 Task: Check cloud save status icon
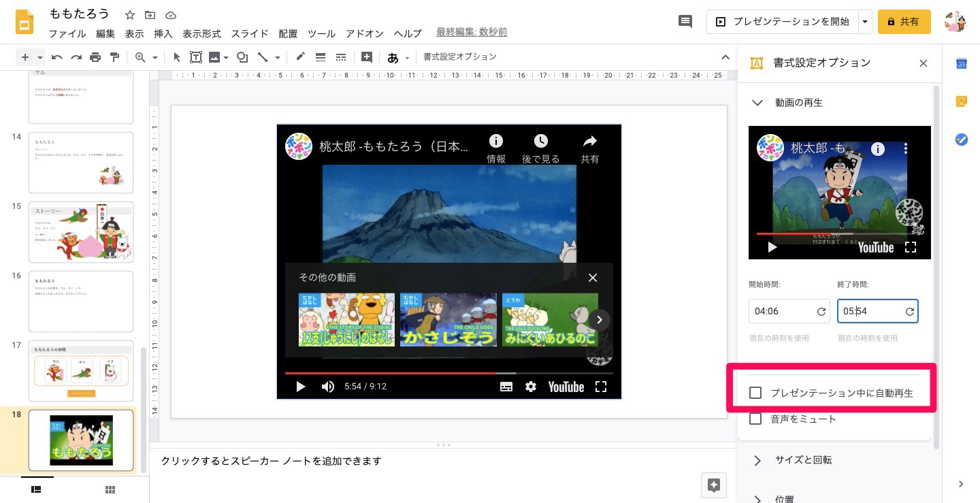pos(170,15)
